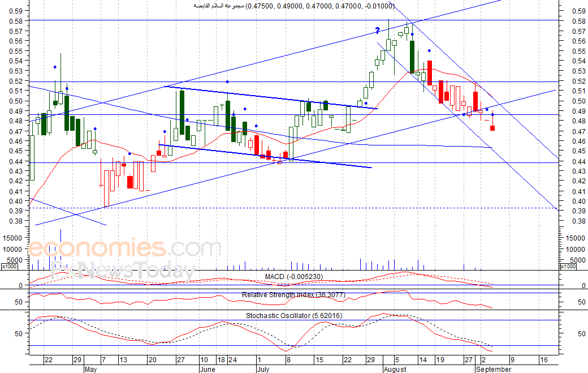This screenshot has width=588, height=373.
Task: Select the 13 date tick in May
Action: [123, 360]
